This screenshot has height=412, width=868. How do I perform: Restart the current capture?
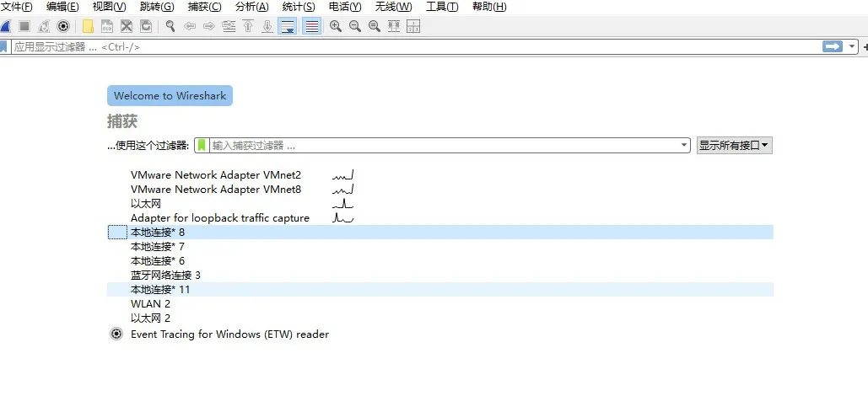point(44,26)
